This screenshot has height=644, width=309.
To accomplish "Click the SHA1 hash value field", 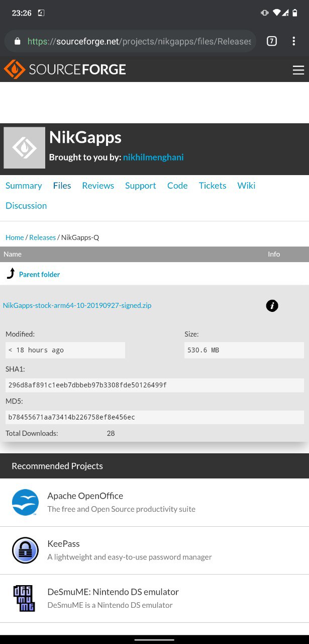I will [155, 385].
